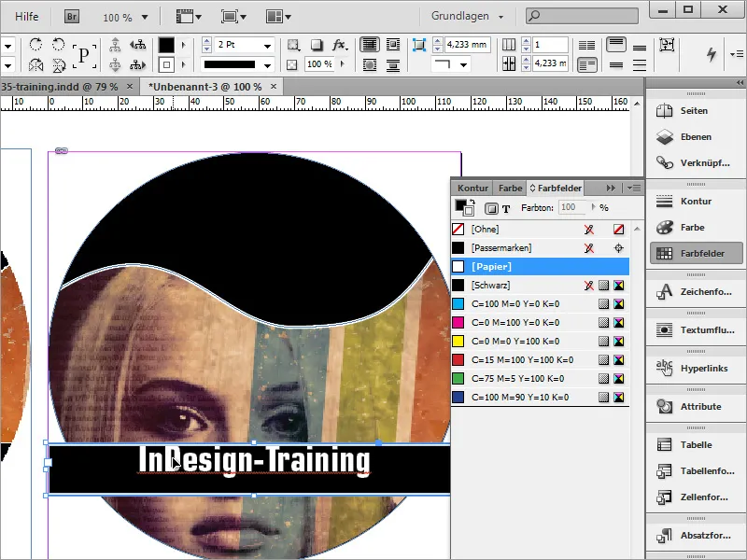Click Absatzformate panel icon
Image resolution: width=747 pixels, height=560 pixels.
coord(664,535)
